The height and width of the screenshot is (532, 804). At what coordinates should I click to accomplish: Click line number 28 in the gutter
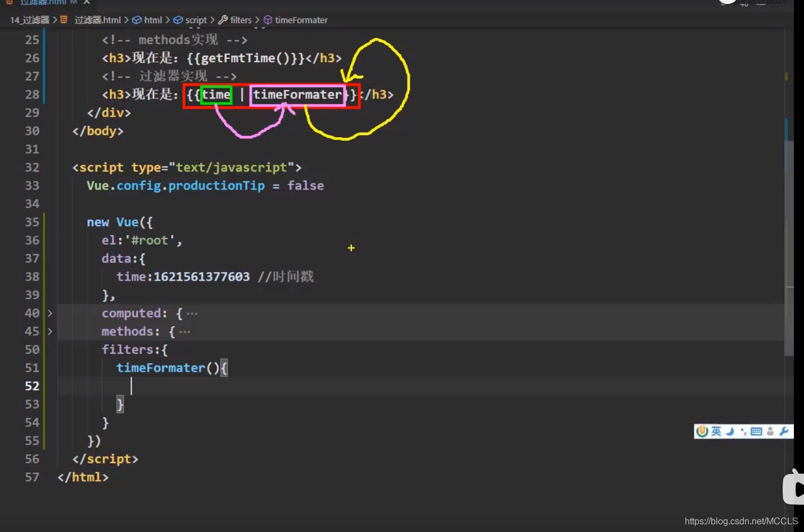coord(32,94)
